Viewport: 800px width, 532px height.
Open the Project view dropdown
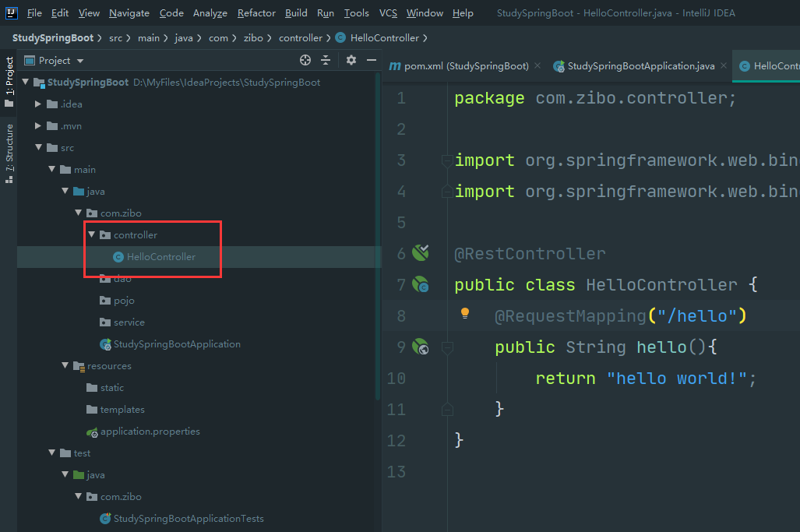click(80, 61)
